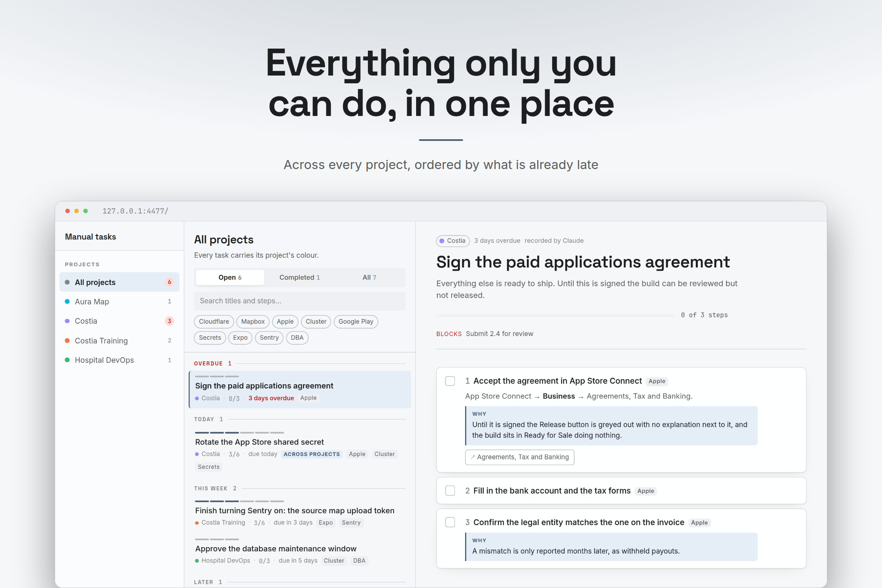The image size is (882, 588).
Task: Click the Apple tag on step 1
Action: 657,381
